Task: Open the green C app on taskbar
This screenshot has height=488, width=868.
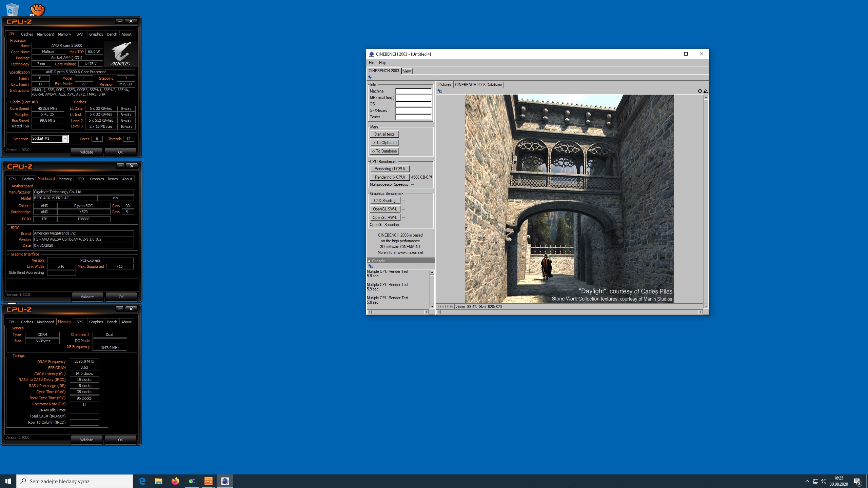Action: pos(192,481)
